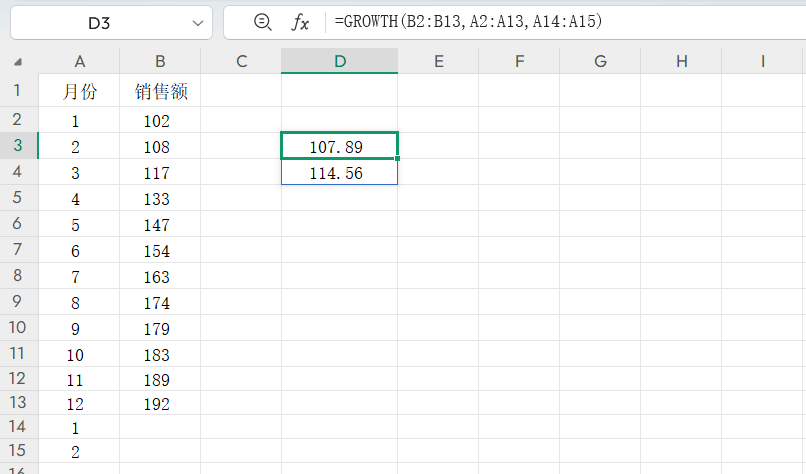
Task: Click the 月份 header cell
Action: click(79, 93)
